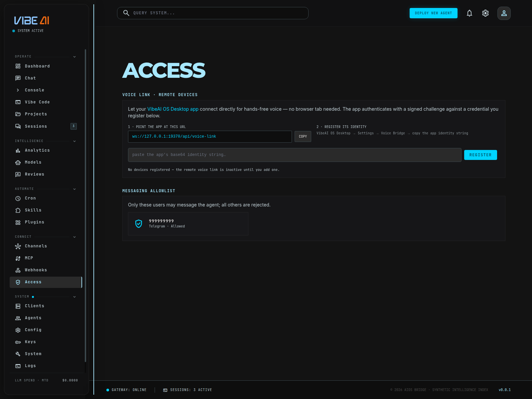Click the Chat bubble icon
The image size is (532, 399).
(x=18, y=78)
